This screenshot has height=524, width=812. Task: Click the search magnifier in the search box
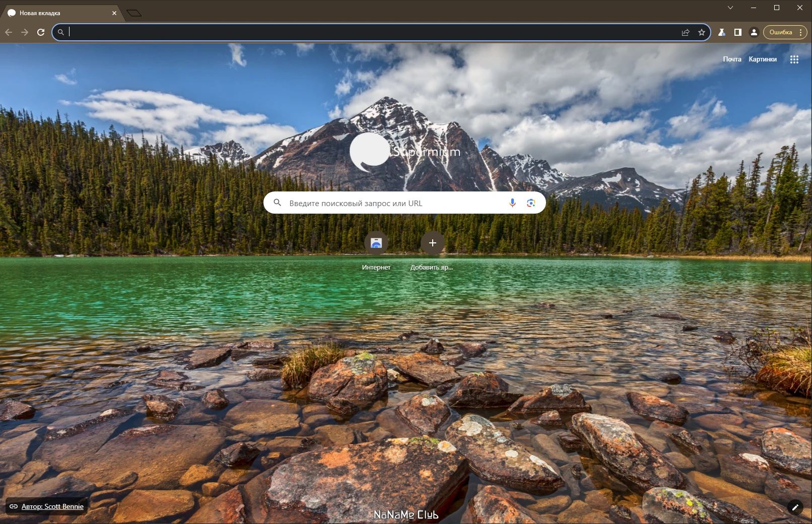click(x=278, y=203)
